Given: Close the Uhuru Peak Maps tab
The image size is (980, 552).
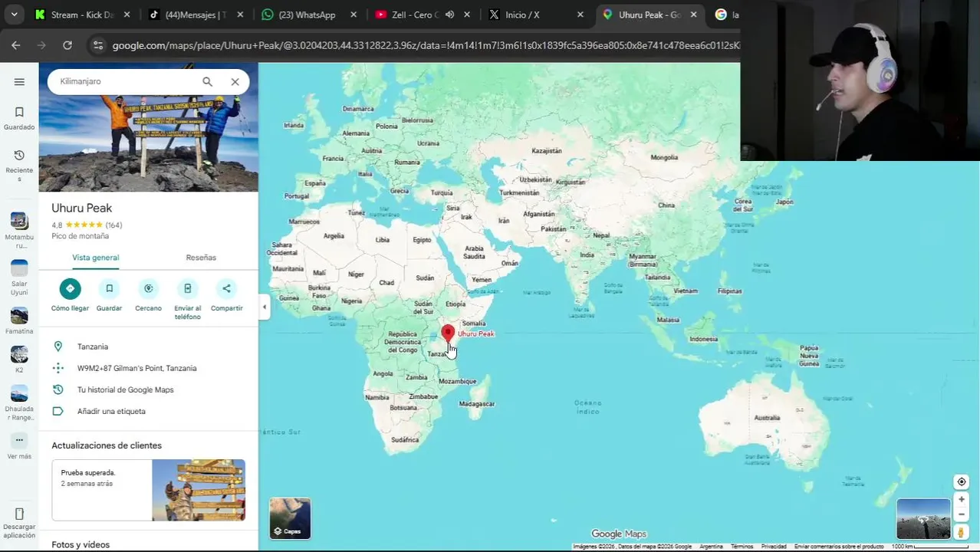Looking at the screenshot, I should coord(694,15).
